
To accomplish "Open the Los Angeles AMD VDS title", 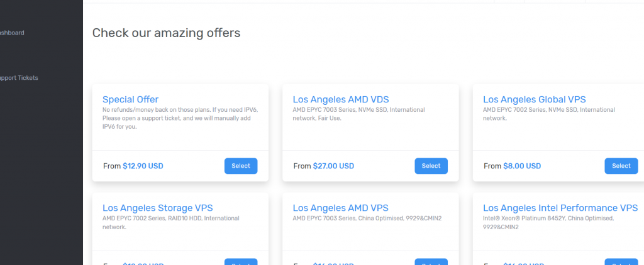I will (x=341, y=99).
